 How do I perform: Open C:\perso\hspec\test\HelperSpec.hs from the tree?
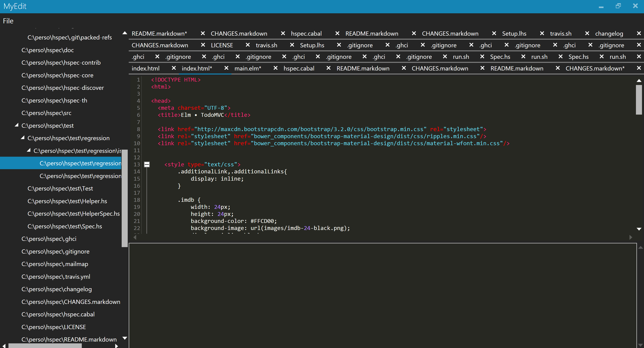pyautogui.click(x=74, y=213)
